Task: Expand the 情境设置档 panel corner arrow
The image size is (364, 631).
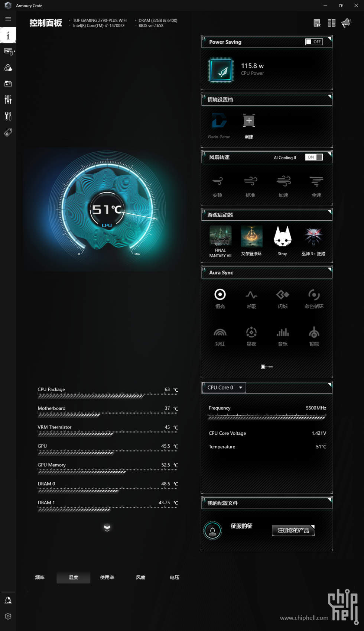Action: [329, 97]
